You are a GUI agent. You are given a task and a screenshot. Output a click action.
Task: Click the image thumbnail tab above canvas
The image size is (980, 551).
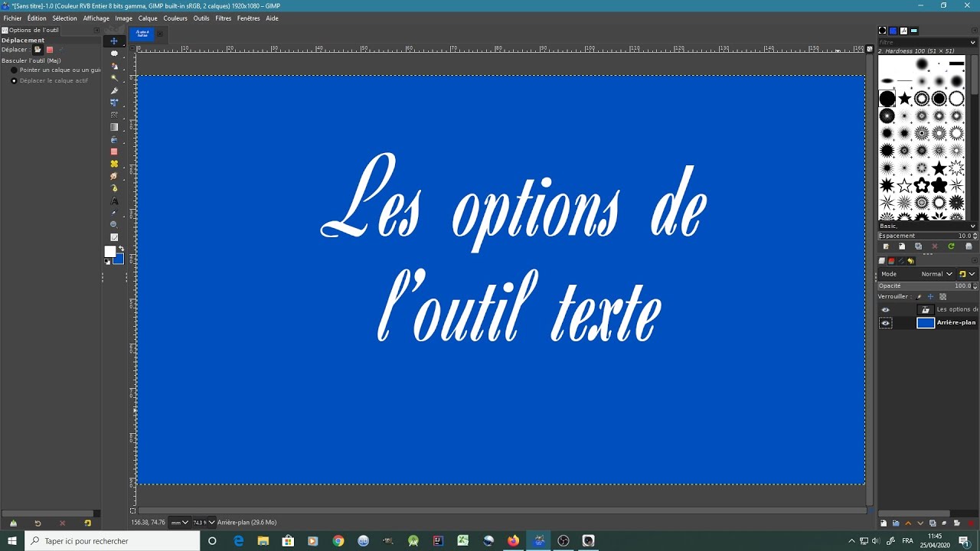(142, 34)
